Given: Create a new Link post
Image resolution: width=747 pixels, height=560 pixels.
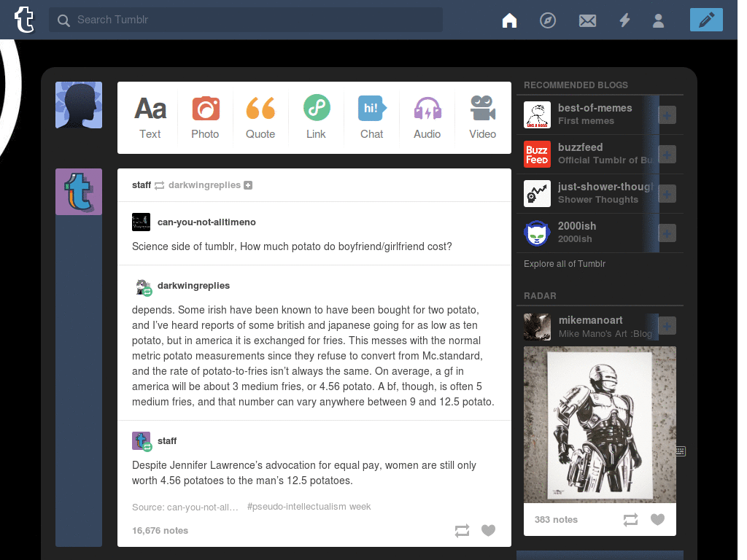Looking at the screenshot, I should coord(317,117).
